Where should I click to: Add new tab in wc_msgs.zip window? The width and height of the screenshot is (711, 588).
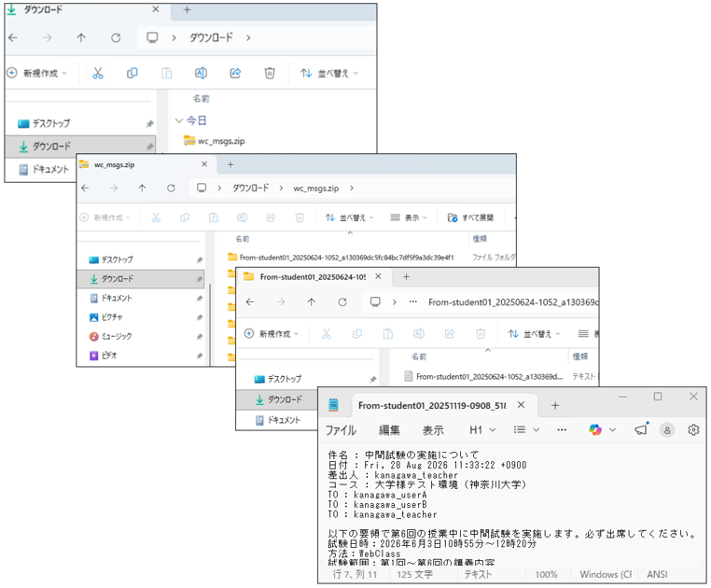pos(230,164)
